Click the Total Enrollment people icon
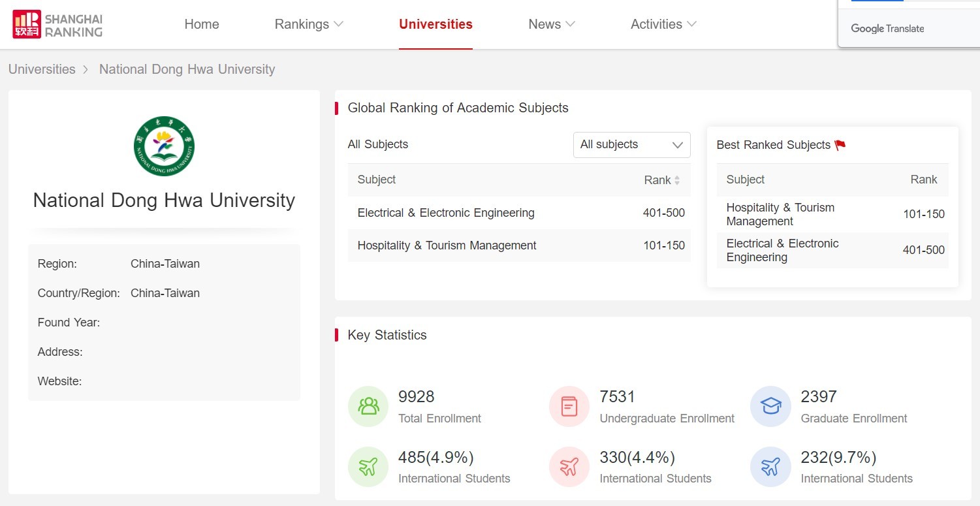The width and height of the screenshot is (980, 506). coord(368,406)
